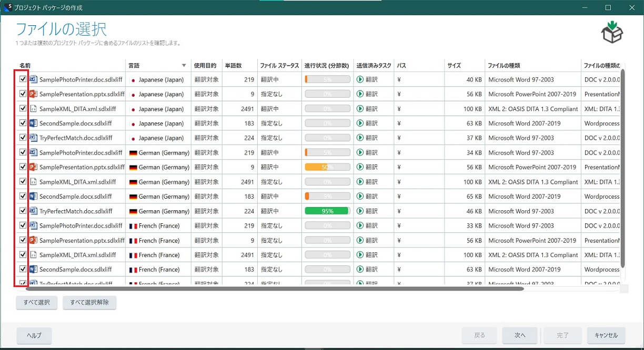644x350 pixels.
Task: Click the サイズ column header
Action: pos(454,66)
